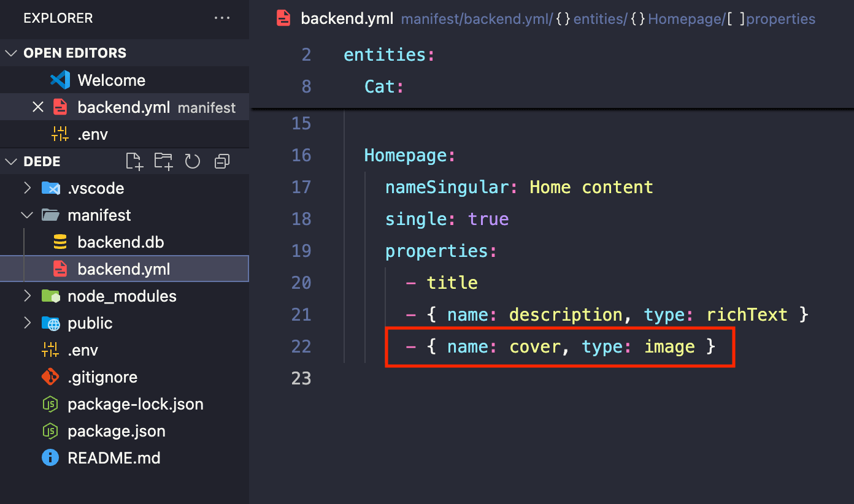Open Explorer more actions menu
Screen dimensions: 854x504
point(221,18)
